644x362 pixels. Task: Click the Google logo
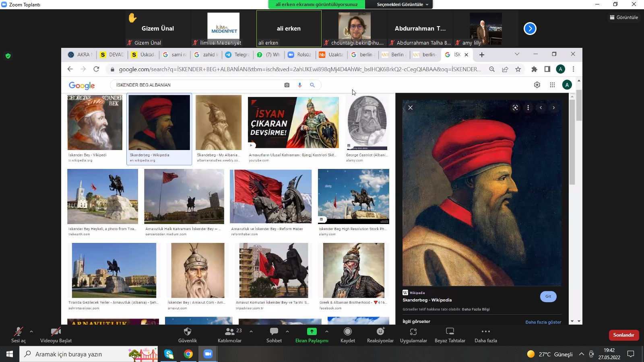click(82, 85)
